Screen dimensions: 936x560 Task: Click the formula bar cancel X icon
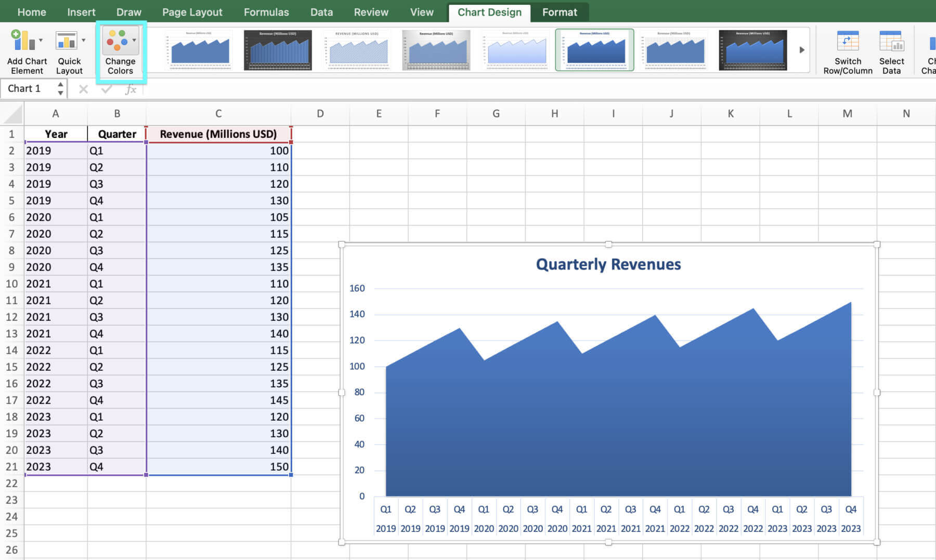click(x=83, y=89)
